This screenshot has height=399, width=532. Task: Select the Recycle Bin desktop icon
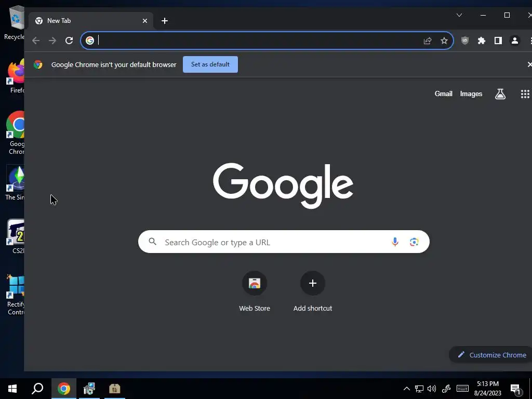[x=14, y=23]
